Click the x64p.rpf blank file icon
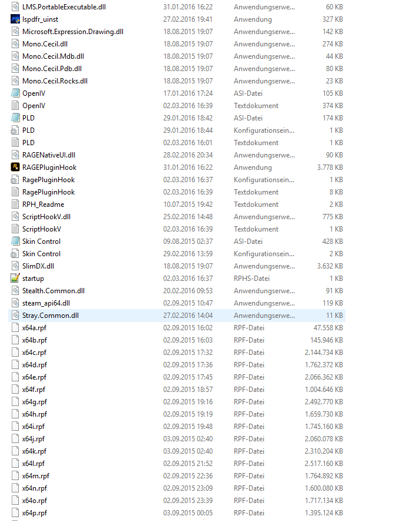 click(15, 513)
